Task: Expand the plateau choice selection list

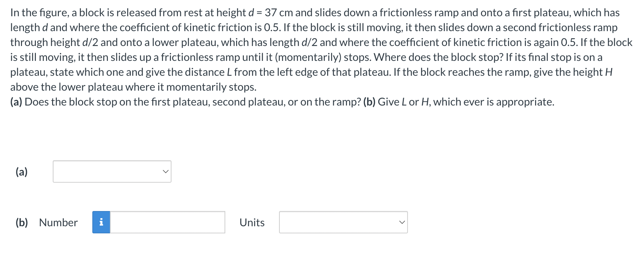Action: [112, 172]
